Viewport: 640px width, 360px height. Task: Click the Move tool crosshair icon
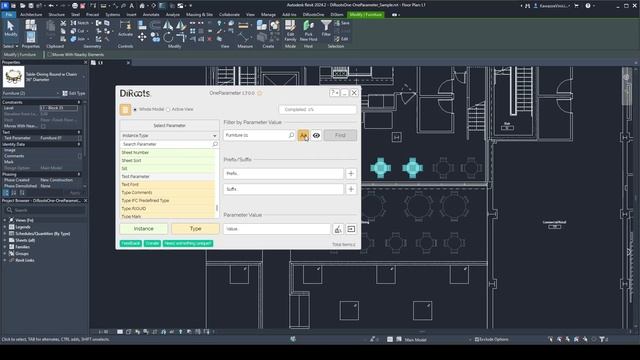pyautogui.click(x=142, y=38)
